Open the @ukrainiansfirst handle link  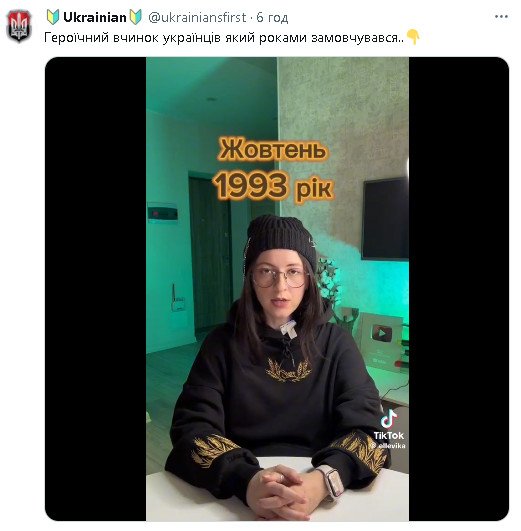[x=197, y=18]
